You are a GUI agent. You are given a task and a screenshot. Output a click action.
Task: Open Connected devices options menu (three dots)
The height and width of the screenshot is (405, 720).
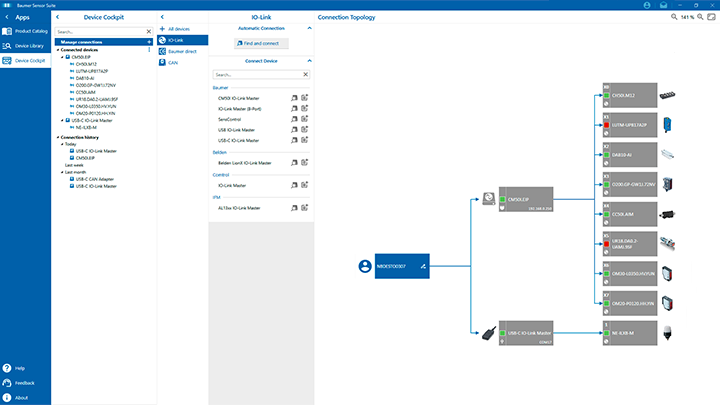pyautogui.click(x=149, y=50)
